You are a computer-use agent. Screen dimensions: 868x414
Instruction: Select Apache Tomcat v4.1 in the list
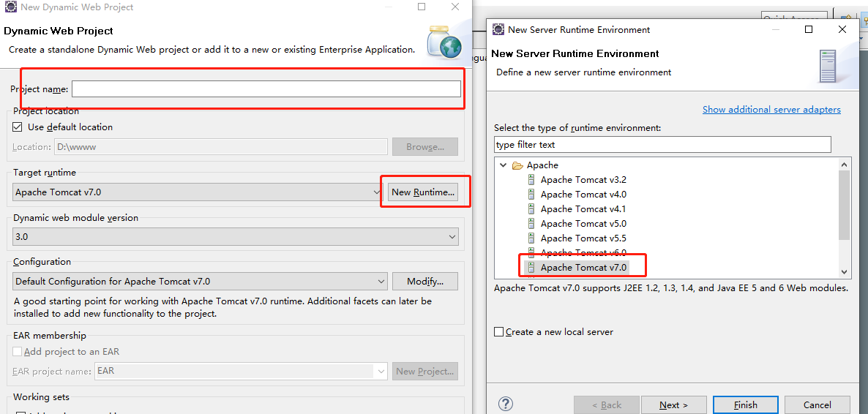point(583,209)
